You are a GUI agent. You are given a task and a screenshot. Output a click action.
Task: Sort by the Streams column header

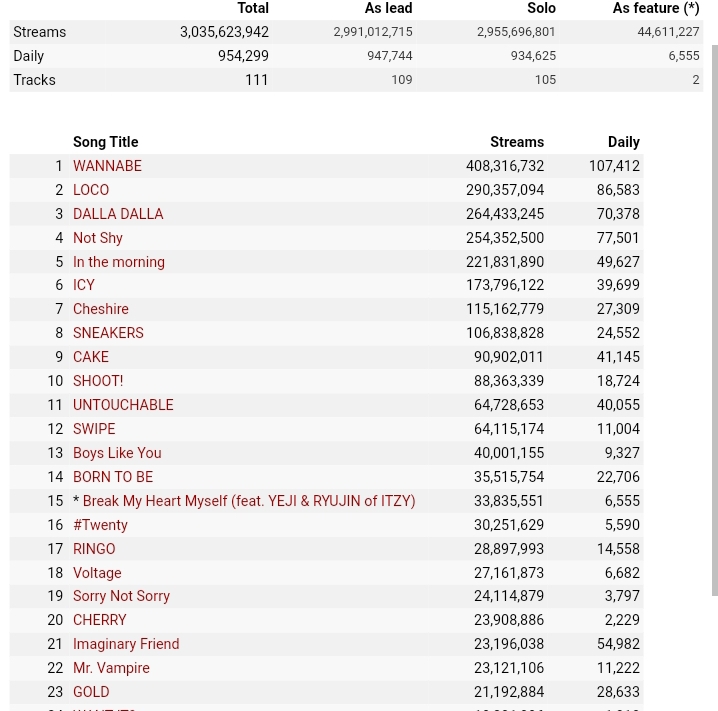(x=517, y=142)
